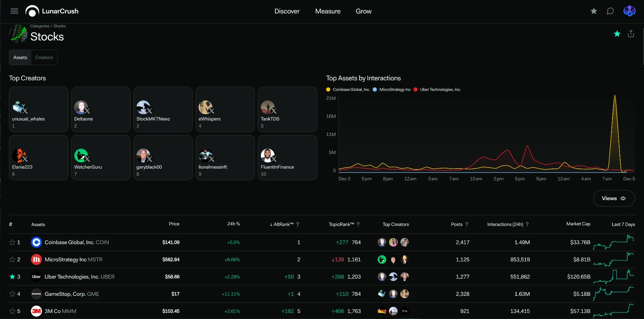Viewport: 644px width, 319px height.
Task: Open the Measure menu item
Action: [x=328, y=11]
